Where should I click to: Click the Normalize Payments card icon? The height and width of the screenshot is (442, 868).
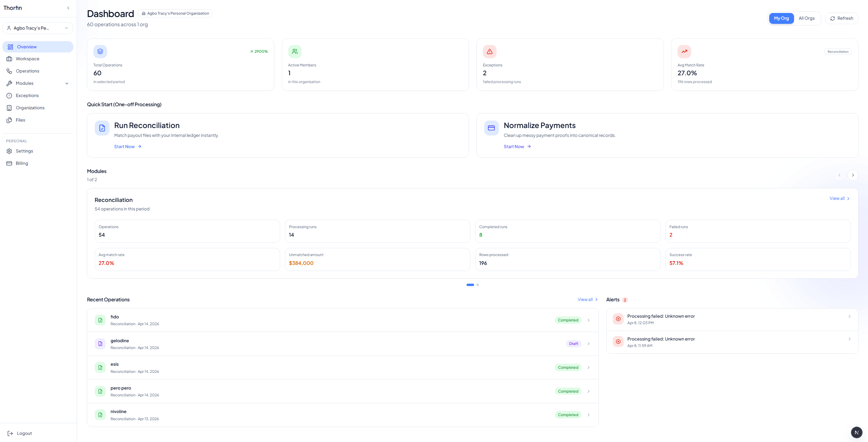[x=491, y=128]
